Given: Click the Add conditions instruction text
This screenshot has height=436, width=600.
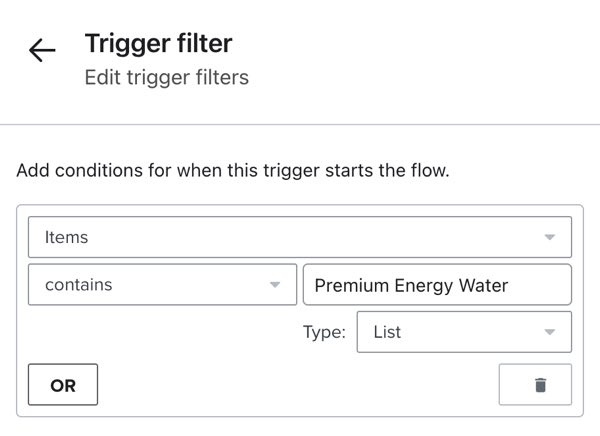Looking at the screenshot, I should pyautogui.click(x=233, y=170).
